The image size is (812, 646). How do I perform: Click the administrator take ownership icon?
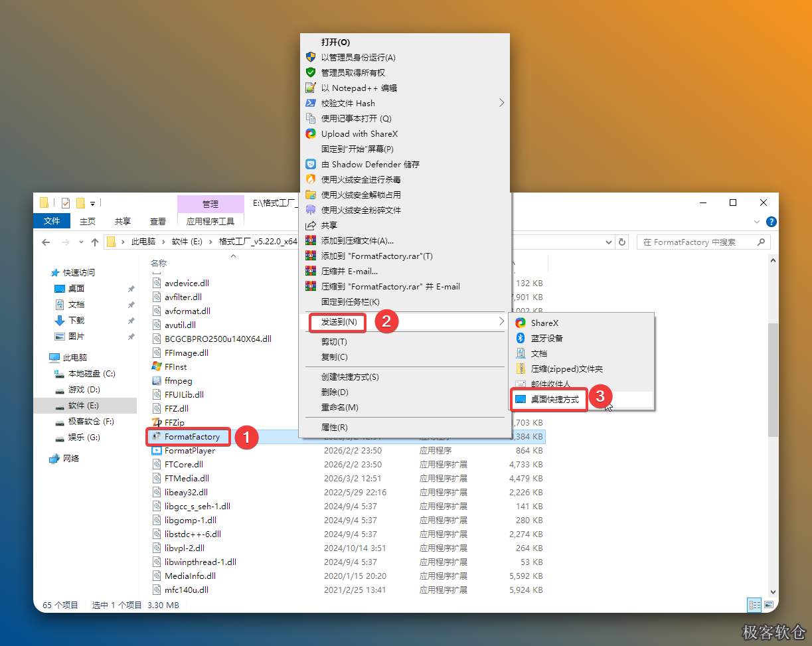pyautogui.click(x=310, y=72)
